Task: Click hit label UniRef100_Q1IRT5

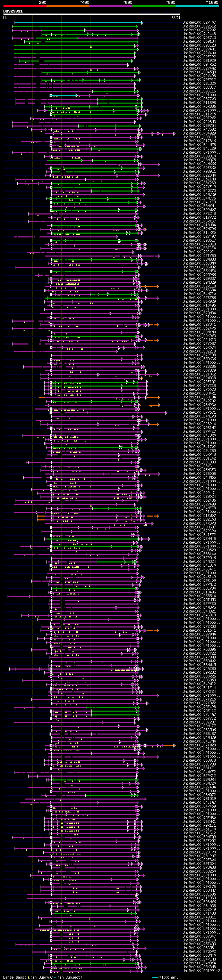Action: click(199, 114)
